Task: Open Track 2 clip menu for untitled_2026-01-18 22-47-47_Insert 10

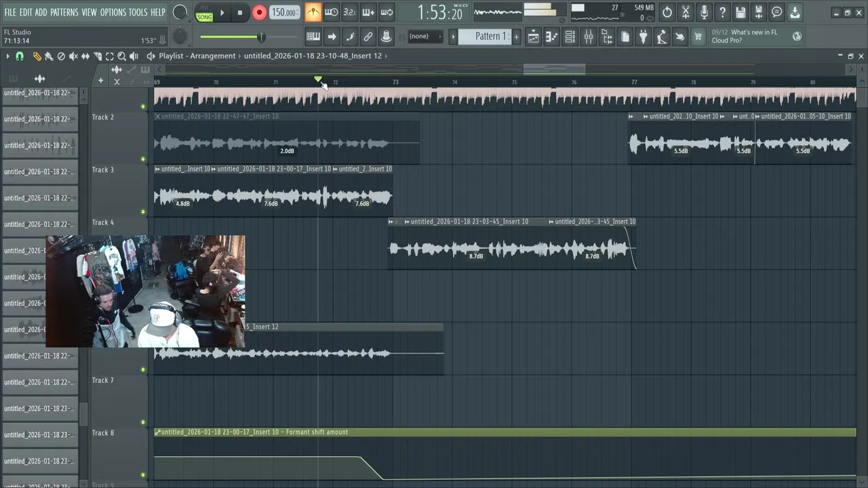Action: (x=157, y=117)
